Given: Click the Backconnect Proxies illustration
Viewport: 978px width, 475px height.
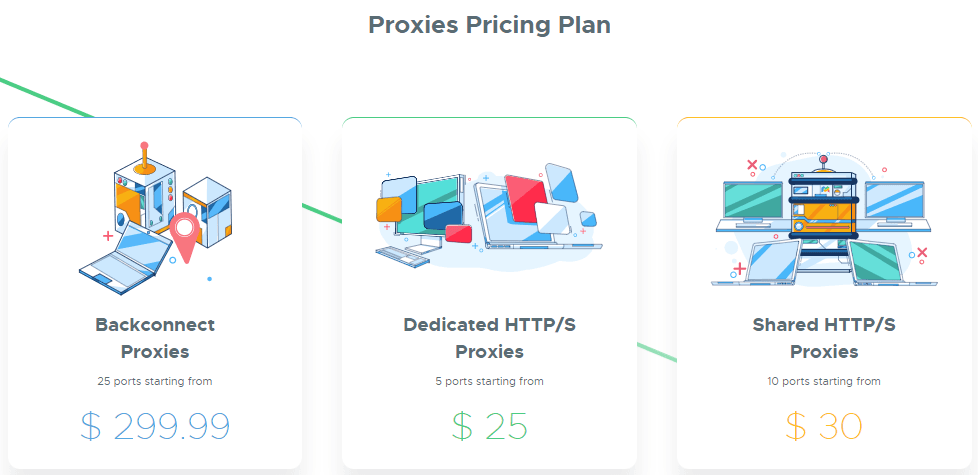Looking at the screenshot, I should [161, 218].
